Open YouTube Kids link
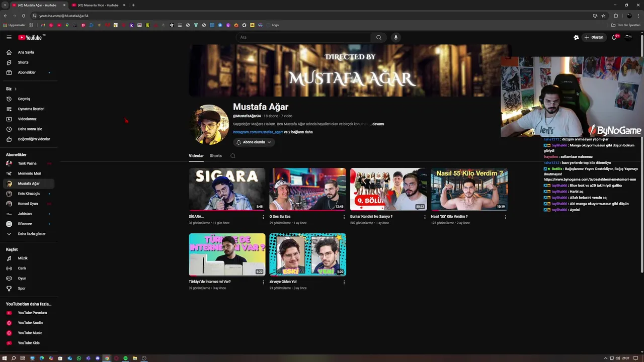644x362 pixels. pyautogui.click(x=28, y=343)
